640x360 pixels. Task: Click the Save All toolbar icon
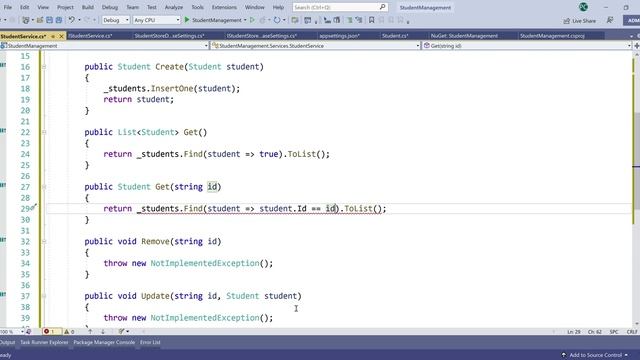(x=59, y=20)
